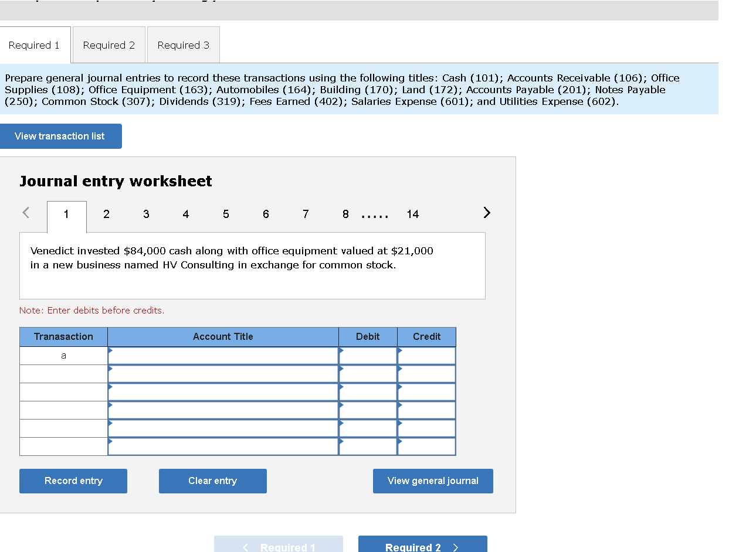Select transaction 3 in the worksheet pager
The height and width of the screenshot is (552, 756).
(146, 214)
